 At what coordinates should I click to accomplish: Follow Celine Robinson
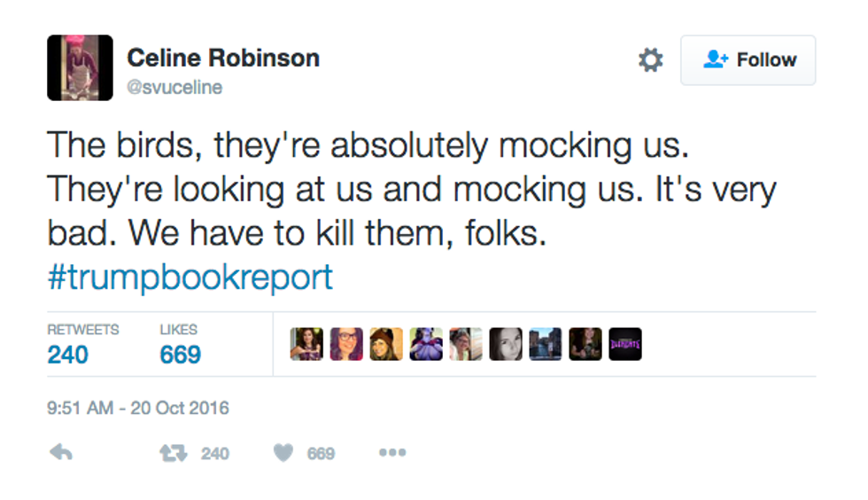pos(748,60)
